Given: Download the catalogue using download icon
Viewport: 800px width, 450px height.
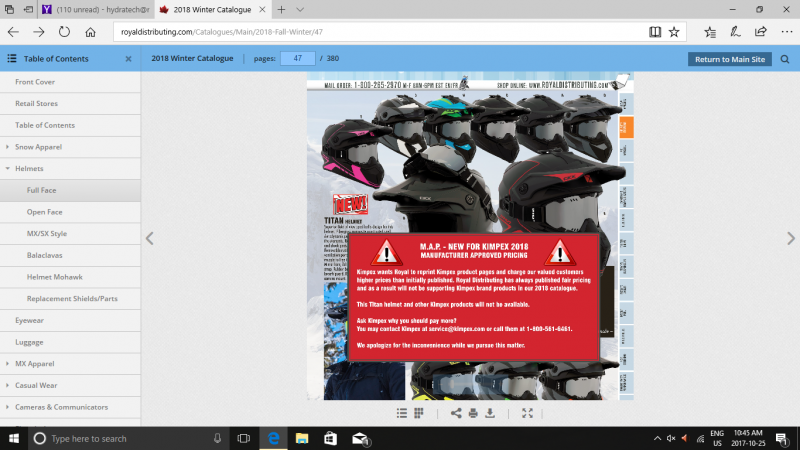Looking at the screenshot, I should (x=490, y=413).
